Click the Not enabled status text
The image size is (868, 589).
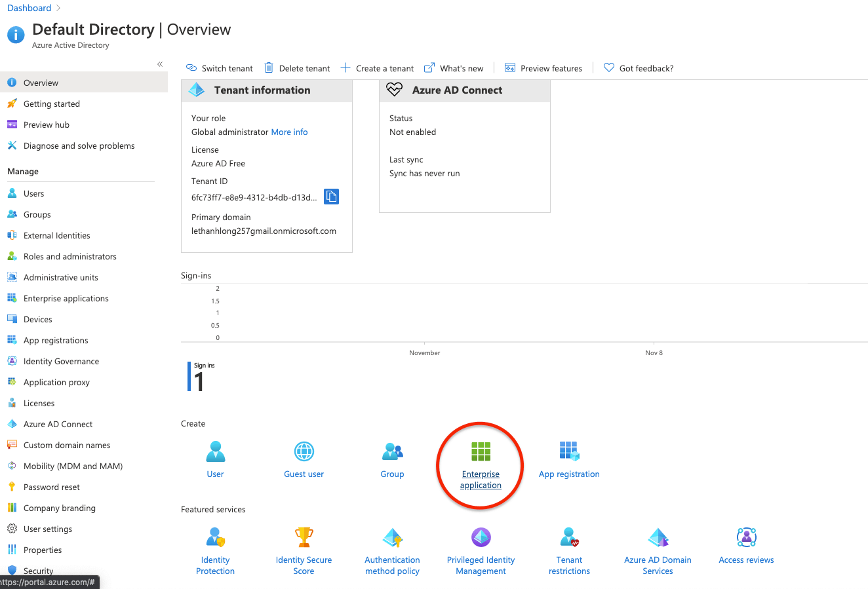point(412,132)
